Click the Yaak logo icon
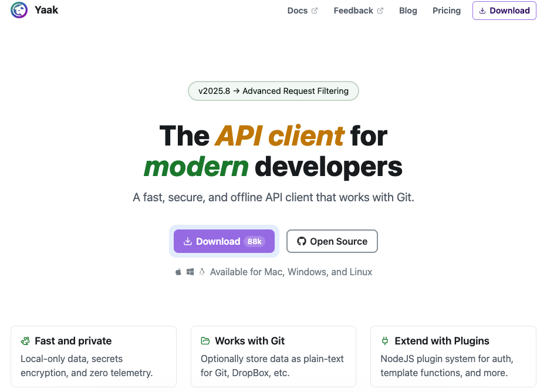Screen dimensions: 547x392 tap(19, 10)
